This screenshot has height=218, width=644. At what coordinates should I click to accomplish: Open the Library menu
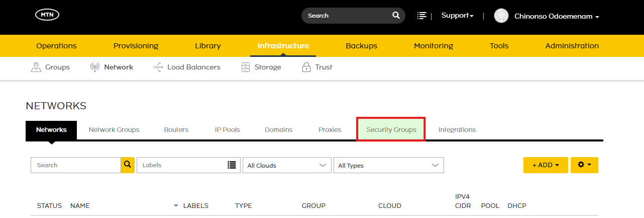pyautogui.click(x=208, y=46)
